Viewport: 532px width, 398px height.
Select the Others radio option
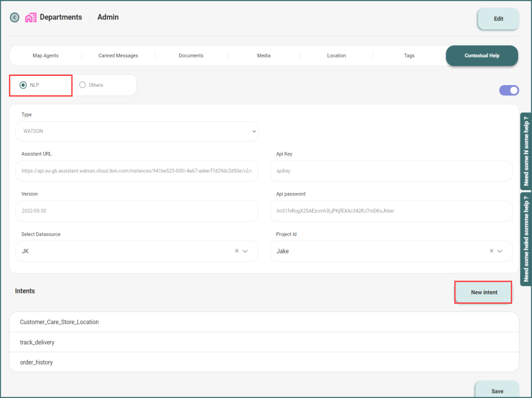[x=83, y=85]
